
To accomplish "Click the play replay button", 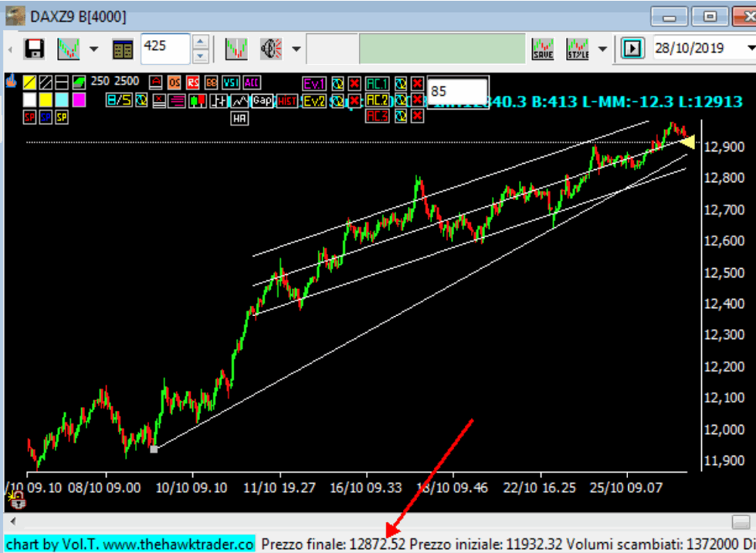I will tap(632, 49).
